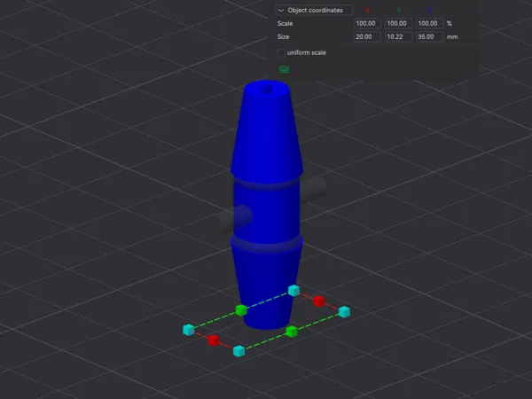This screenshot has width=532, height=399.
Task: Click the rightmost cyan corner scale handle
Action: [x=344, y=312]
